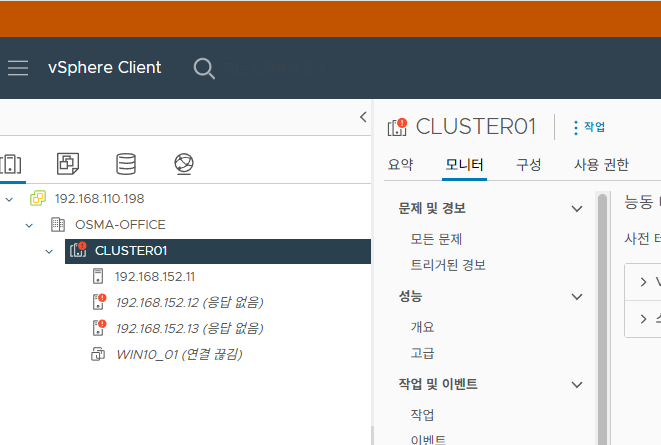This screenshot has height=445, width=661.
Task: Collapse the 문제 및 경보 section
Action: point(577,209)
